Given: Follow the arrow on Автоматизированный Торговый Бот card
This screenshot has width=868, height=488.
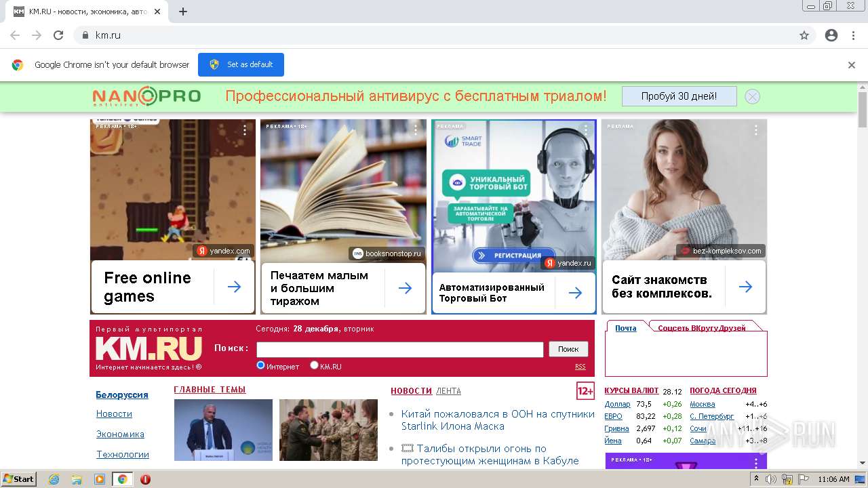Looking at the screenshot, I should click(x=576, y=293).
